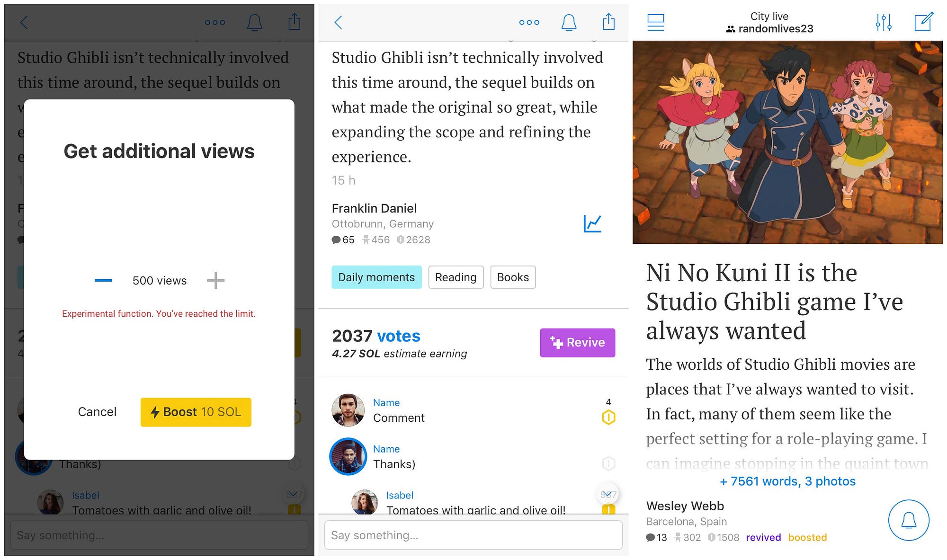Tap the 15 h timestamp in middle screen
The height and width of the screenshot is (560, 947).
click(343, 180)
